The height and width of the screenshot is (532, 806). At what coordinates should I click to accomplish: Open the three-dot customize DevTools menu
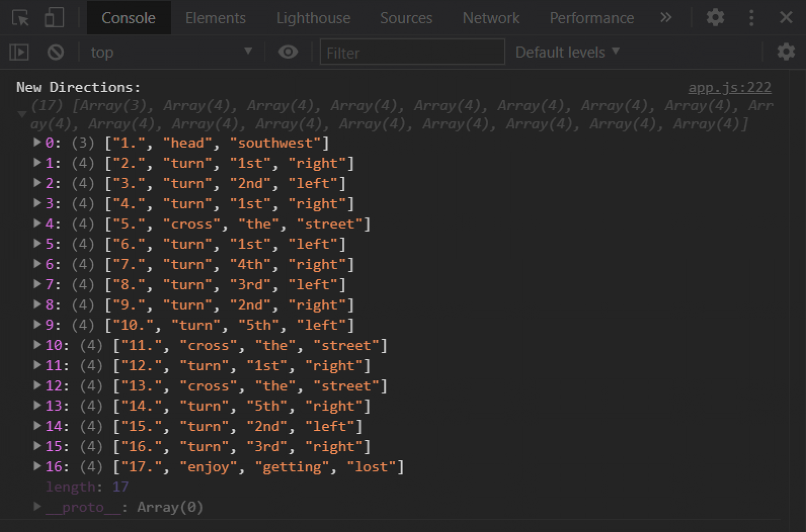[x=751, y=18]
